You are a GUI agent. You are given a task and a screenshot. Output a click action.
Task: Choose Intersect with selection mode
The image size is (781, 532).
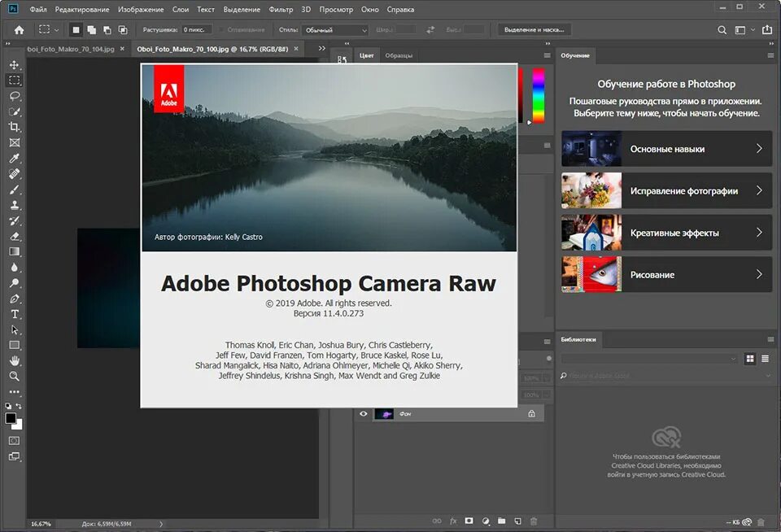(123, 30)
